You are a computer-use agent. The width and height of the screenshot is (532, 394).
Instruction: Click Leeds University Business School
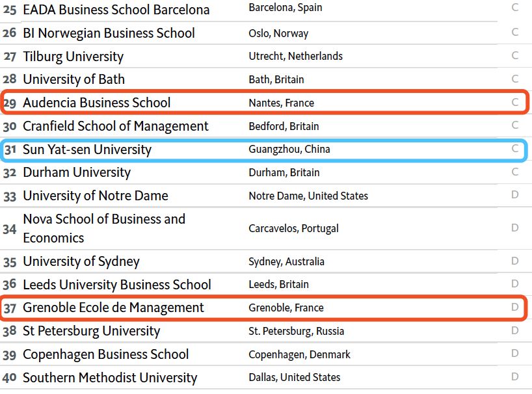click(117, 285)
